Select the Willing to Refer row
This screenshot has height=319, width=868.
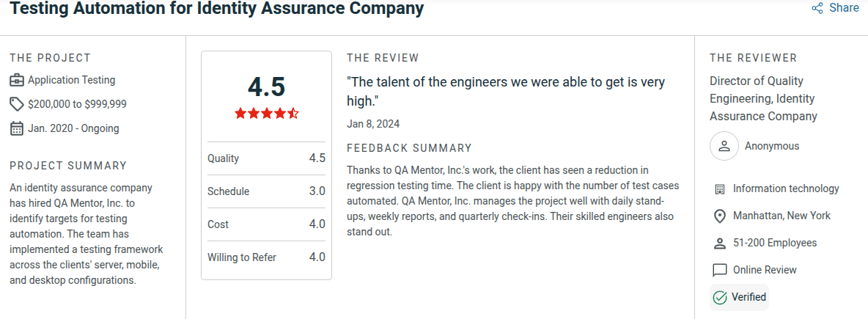point(266,257)
